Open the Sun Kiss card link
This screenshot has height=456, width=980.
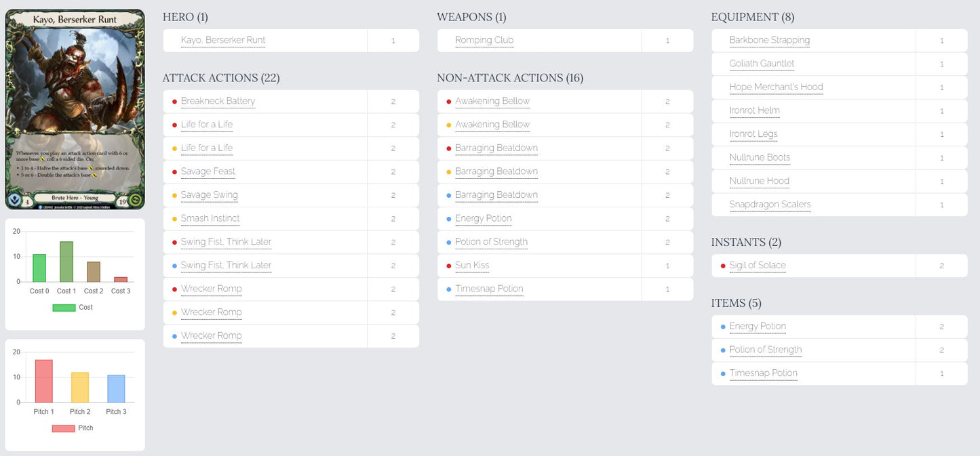pyautogui.click(x=472, y=266)
